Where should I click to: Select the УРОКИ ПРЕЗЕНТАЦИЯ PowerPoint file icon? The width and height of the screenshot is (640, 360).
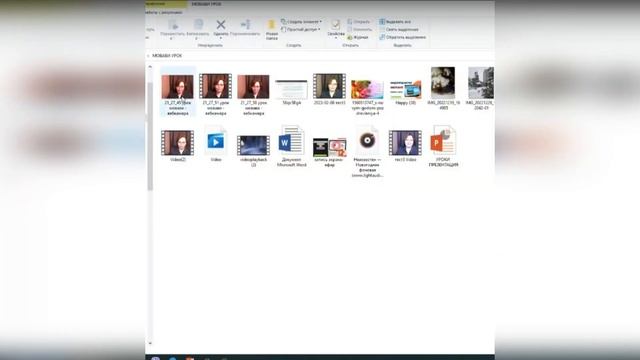click(443, 140)
